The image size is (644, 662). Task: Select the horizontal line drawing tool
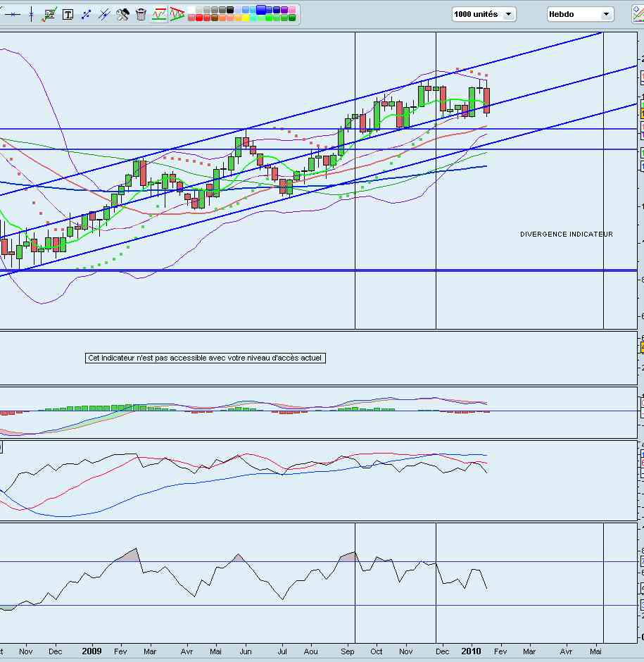14,14
